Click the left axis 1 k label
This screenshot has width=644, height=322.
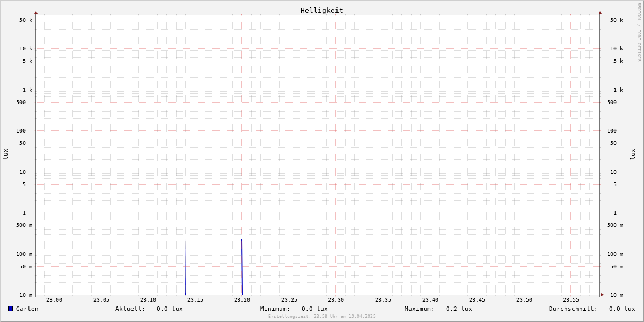(x=27, y=90)
